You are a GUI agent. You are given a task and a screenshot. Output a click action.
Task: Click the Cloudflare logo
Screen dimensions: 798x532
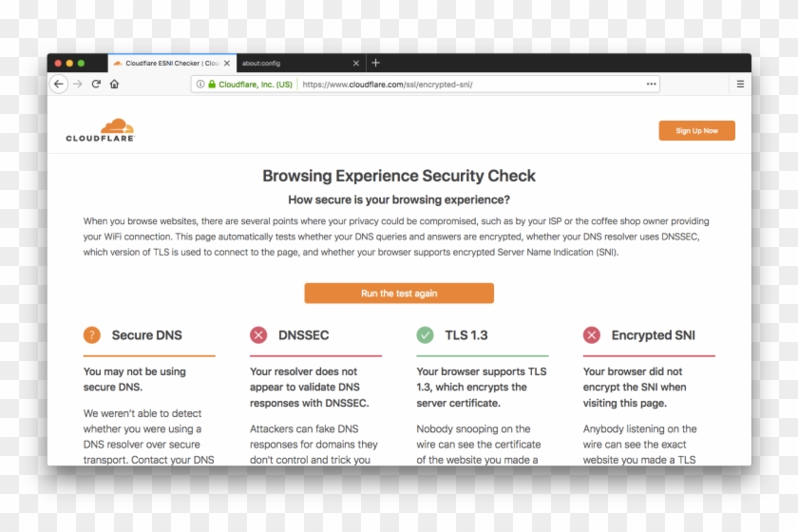coord(101,130)
